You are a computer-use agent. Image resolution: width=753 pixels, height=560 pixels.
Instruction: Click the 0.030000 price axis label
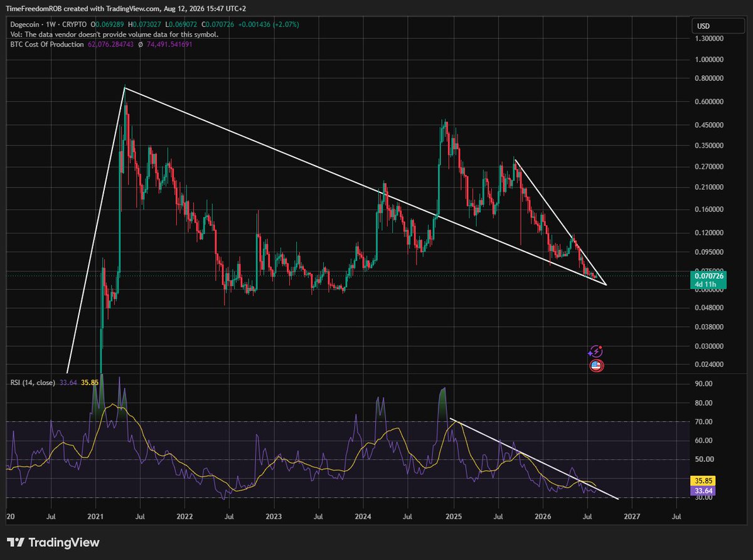(x=708, y=346)
